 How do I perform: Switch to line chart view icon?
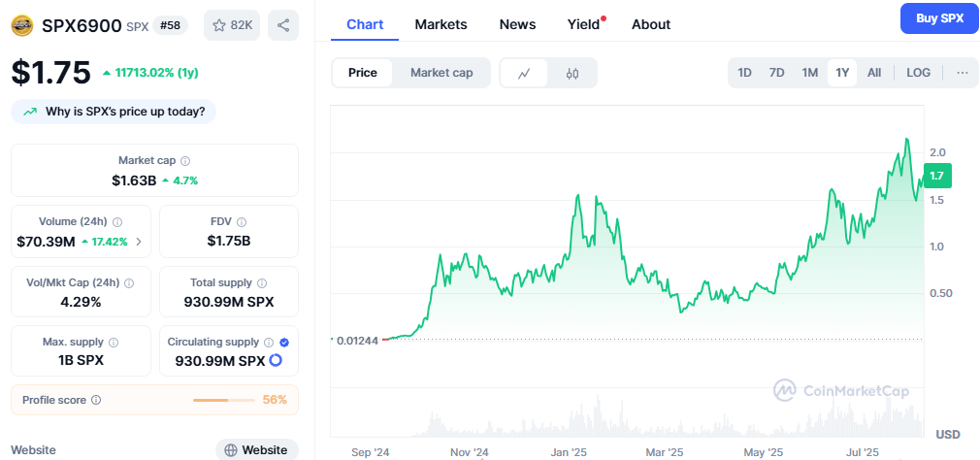click(x=524, y=73)
